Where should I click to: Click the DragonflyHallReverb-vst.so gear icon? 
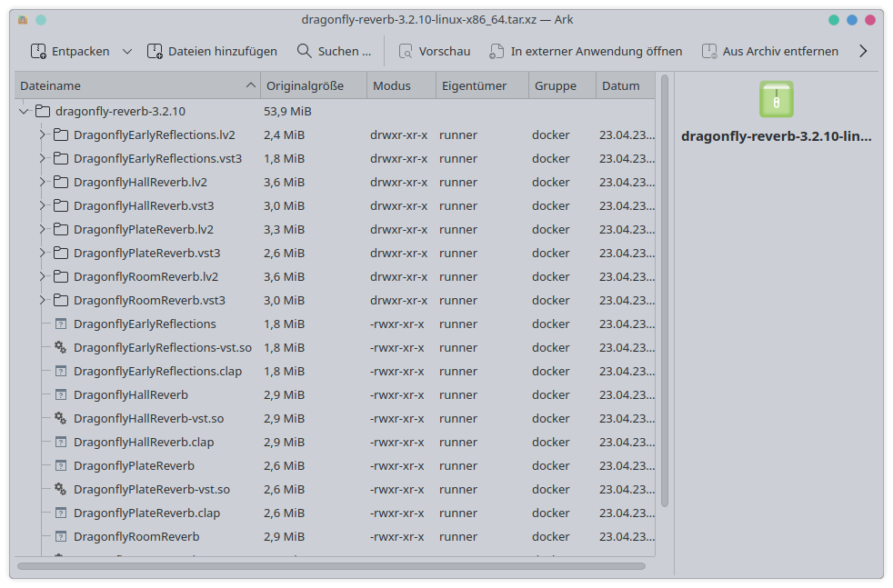click(x=60, y=418)
